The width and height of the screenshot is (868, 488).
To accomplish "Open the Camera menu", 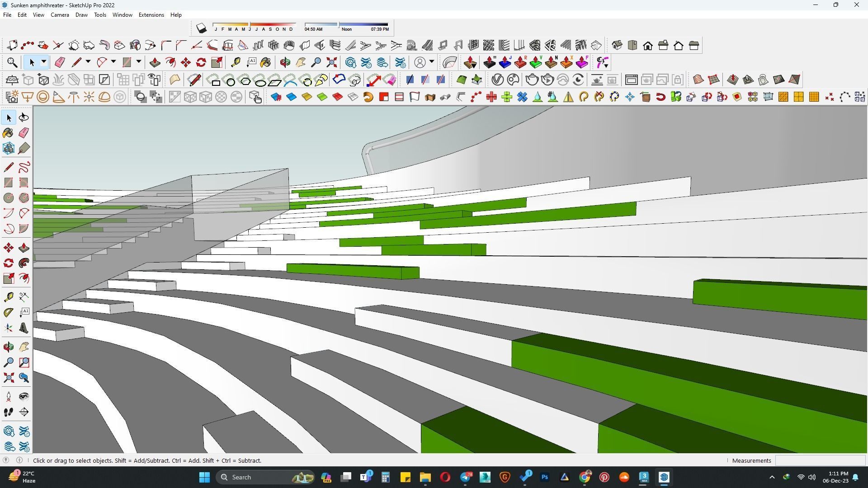I will click(60, 15).
